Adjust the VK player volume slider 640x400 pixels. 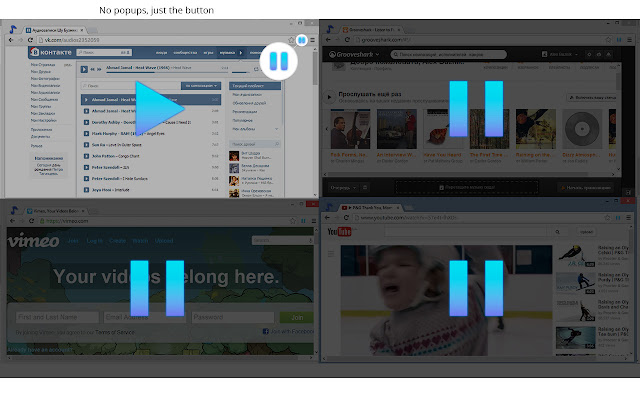(241, 72)
